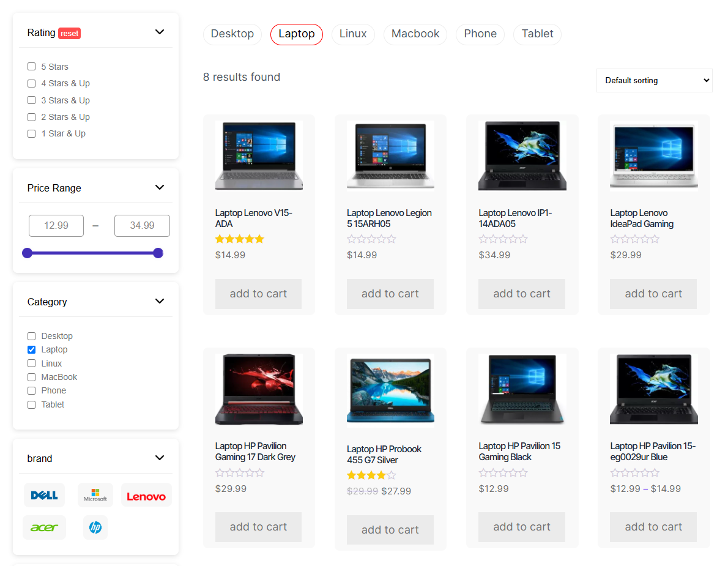Filter by Lenovo brand logo
The image size is (728, 566).
pyautogui.click(x=146, y=496)
